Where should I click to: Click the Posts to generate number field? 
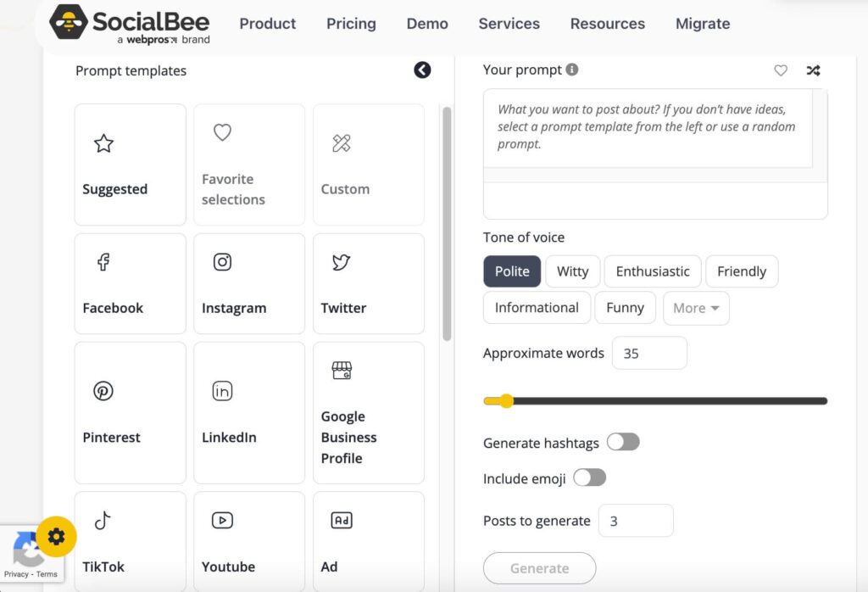(635, 521)
